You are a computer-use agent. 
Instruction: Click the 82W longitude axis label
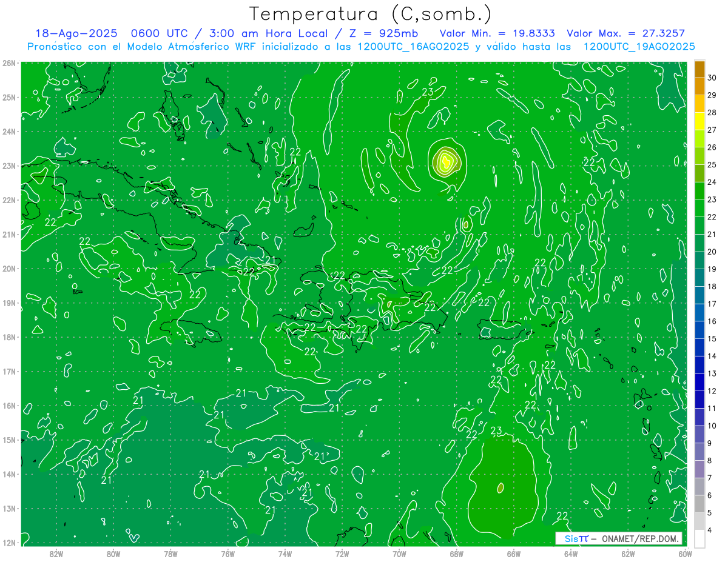56,553
